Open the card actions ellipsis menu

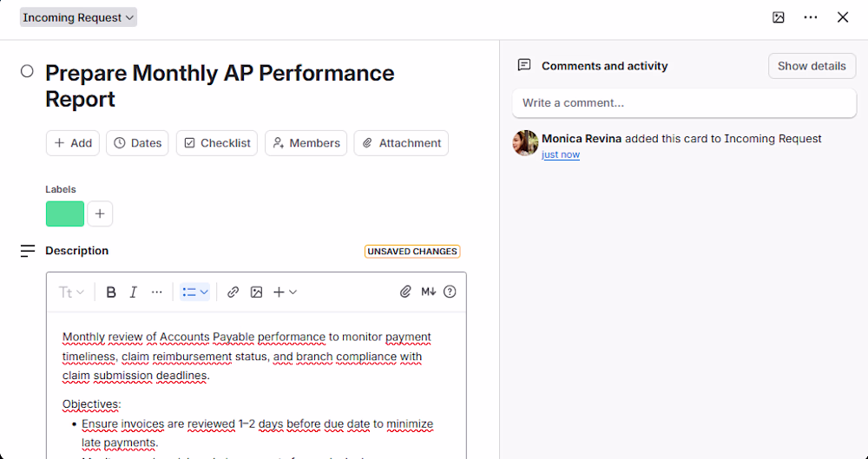(x=811, y=17)
